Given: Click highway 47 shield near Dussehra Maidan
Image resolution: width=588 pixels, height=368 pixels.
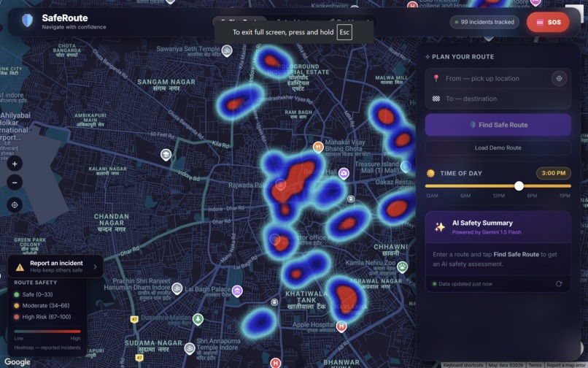Looking at the screenshot, I should (x=134, y=319).
